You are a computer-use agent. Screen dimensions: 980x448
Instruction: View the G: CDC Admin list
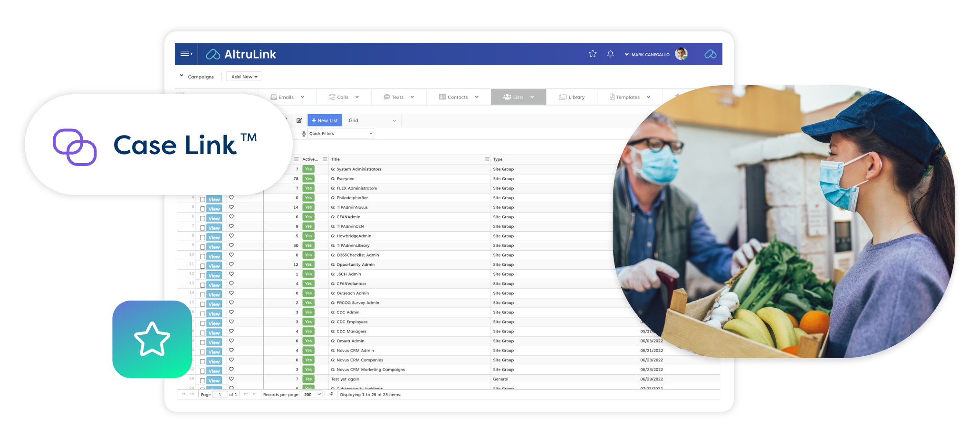[x=214, y=314]
